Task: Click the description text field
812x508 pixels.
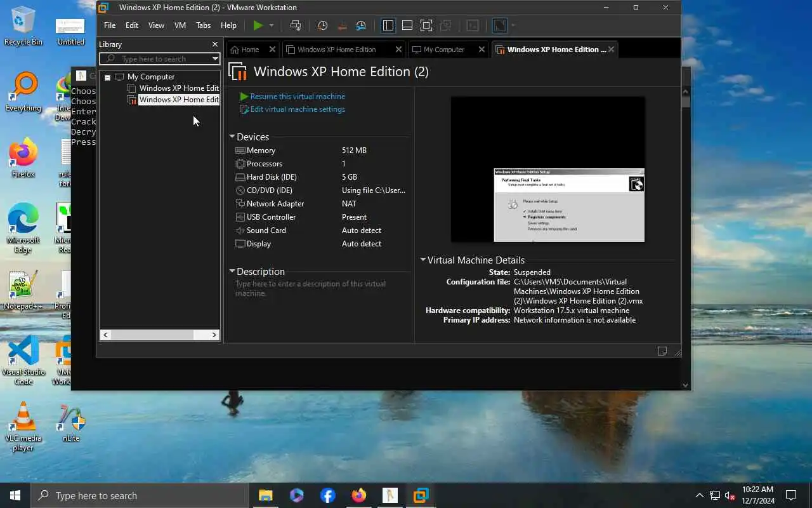Action: (320, 288)
